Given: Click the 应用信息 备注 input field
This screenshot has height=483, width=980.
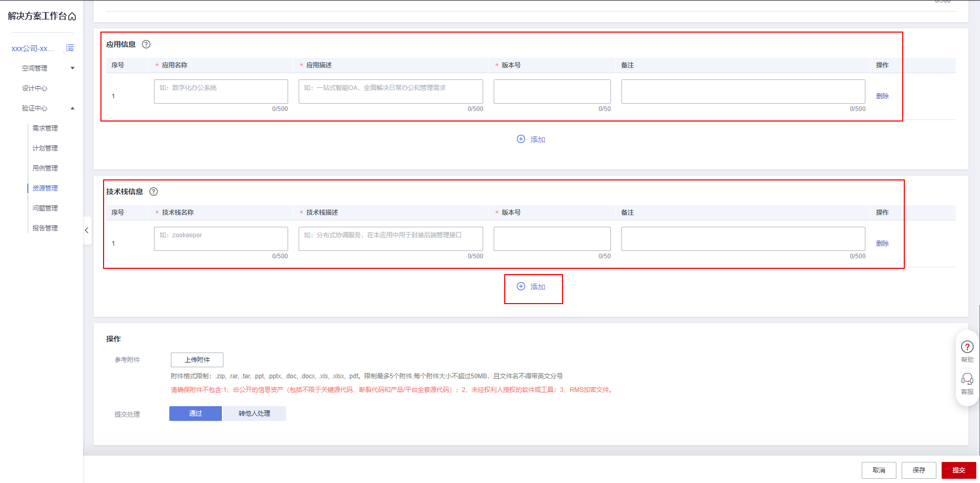Looking at the screenshot, I should point(743,92).
